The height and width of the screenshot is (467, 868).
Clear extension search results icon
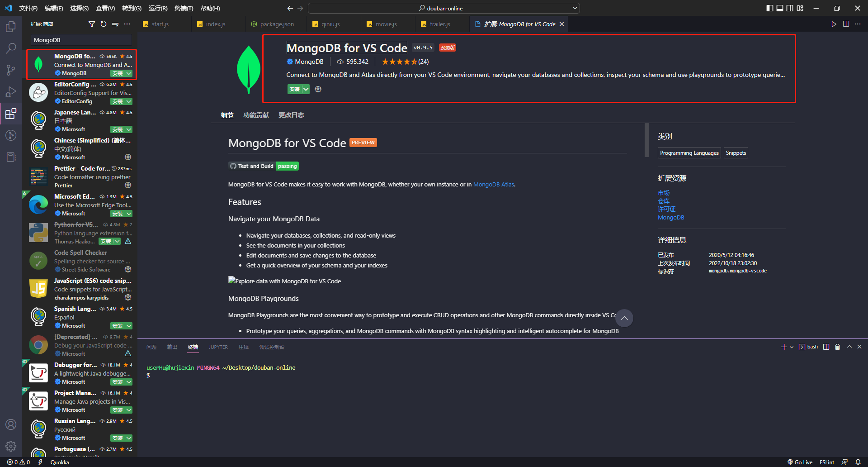coord(115,24)
